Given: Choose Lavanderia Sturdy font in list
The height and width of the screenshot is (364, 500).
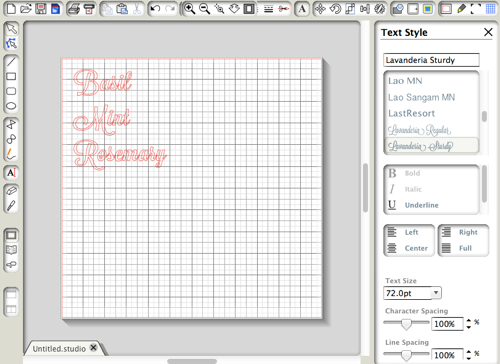Looking at the screenshot, I should (432, 146).
